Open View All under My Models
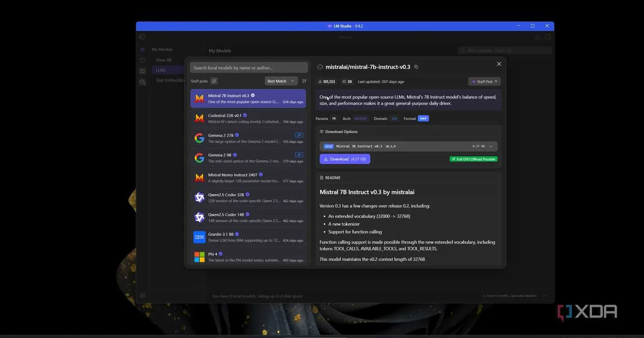644x338 pixels. [x=164, y=60]
